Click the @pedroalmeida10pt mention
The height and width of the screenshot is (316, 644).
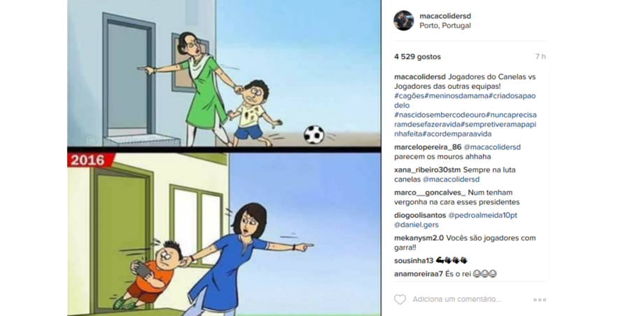(x=482, y=215)
